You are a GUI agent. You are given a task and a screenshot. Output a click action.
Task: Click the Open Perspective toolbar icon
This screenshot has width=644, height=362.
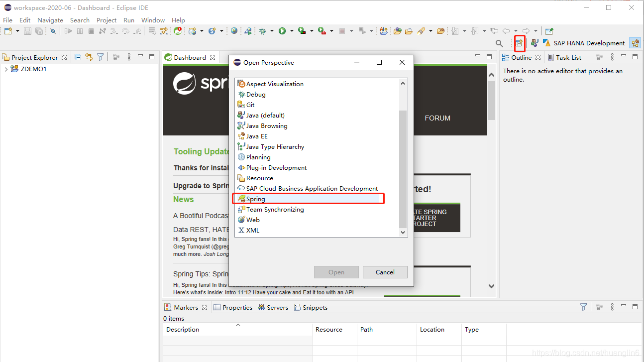[x=519, y=43]
